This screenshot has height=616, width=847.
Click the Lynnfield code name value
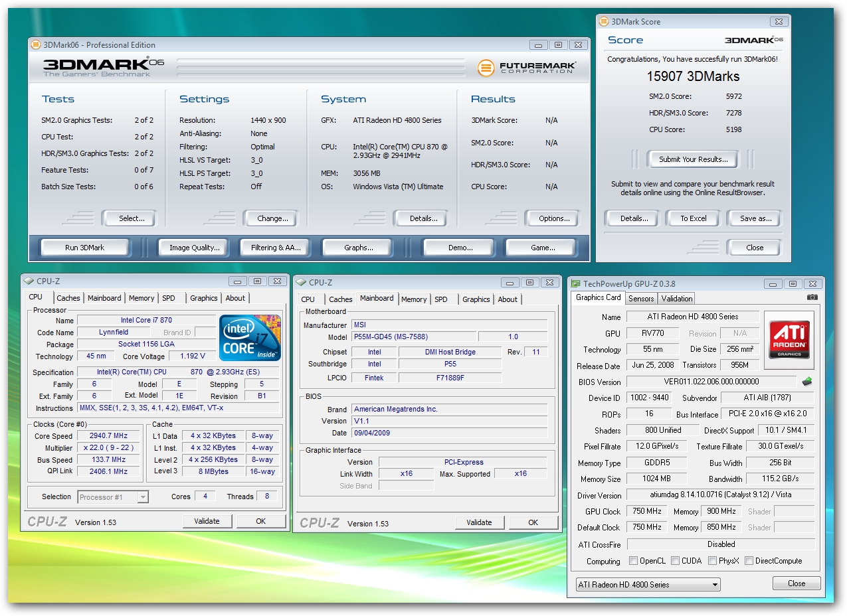(x=113, y=332)
